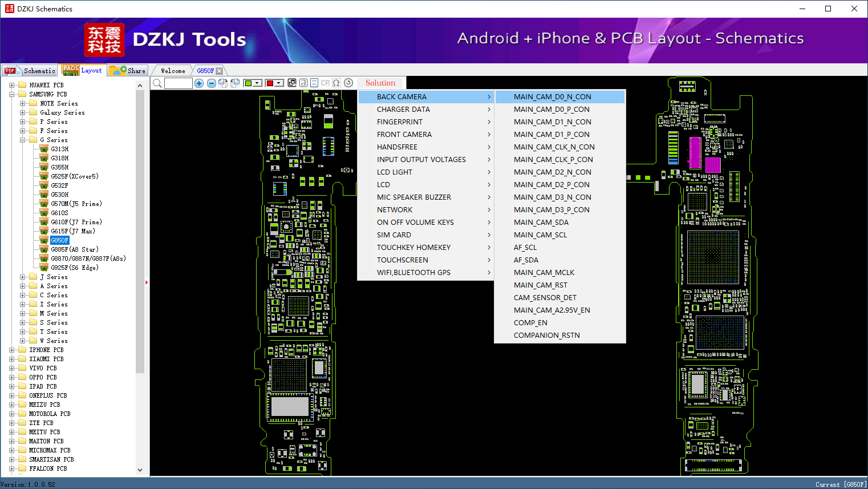Select MAIN_CAM_CLK_P_CON signal

click(x=560, y=160)
